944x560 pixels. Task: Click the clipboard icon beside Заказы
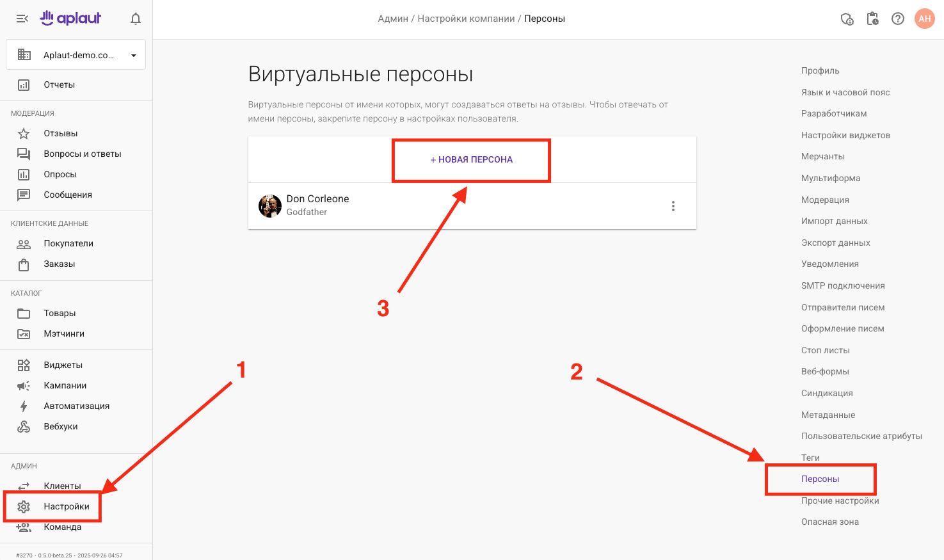[x=24, y=264]
